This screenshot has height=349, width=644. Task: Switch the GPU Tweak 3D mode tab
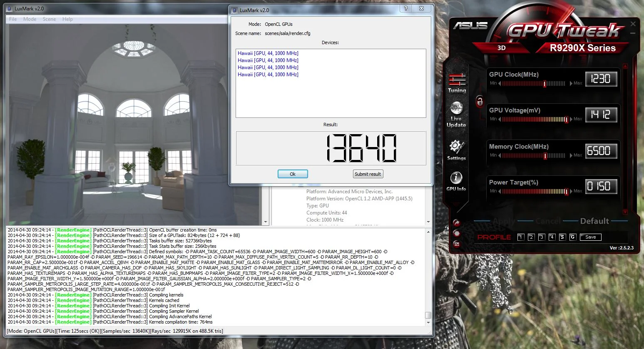click(x=501, y=48)
